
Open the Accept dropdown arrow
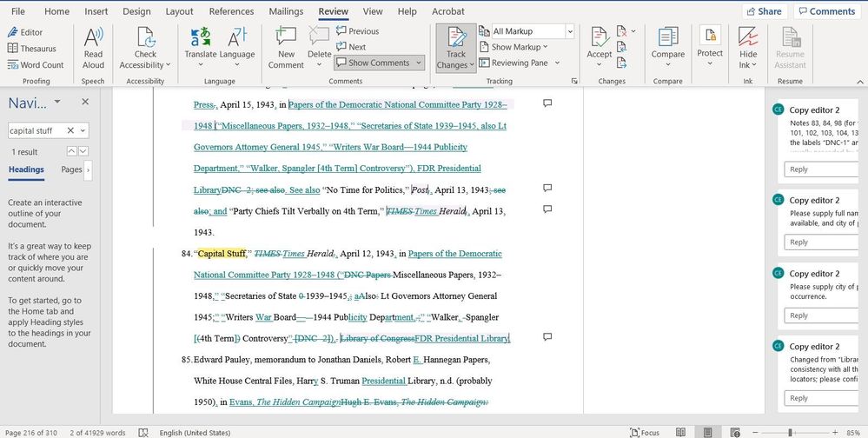[599, 65]
